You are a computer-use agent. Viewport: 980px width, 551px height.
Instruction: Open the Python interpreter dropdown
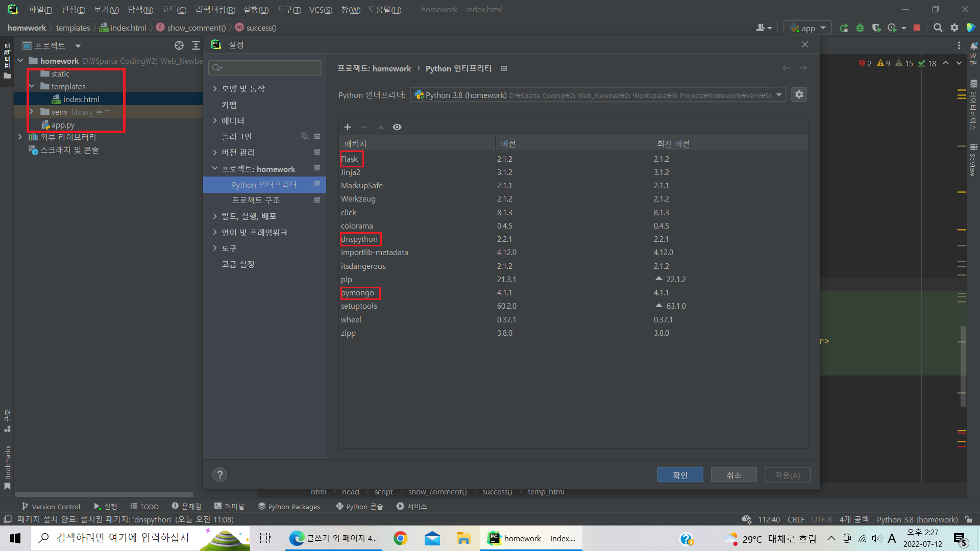pos(779,95)
